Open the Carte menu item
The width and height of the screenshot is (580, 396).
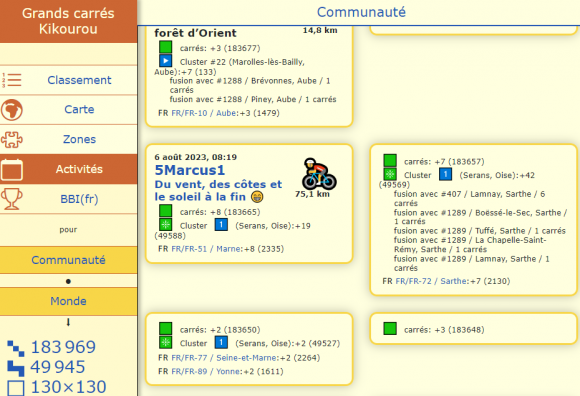click(68, 109)
